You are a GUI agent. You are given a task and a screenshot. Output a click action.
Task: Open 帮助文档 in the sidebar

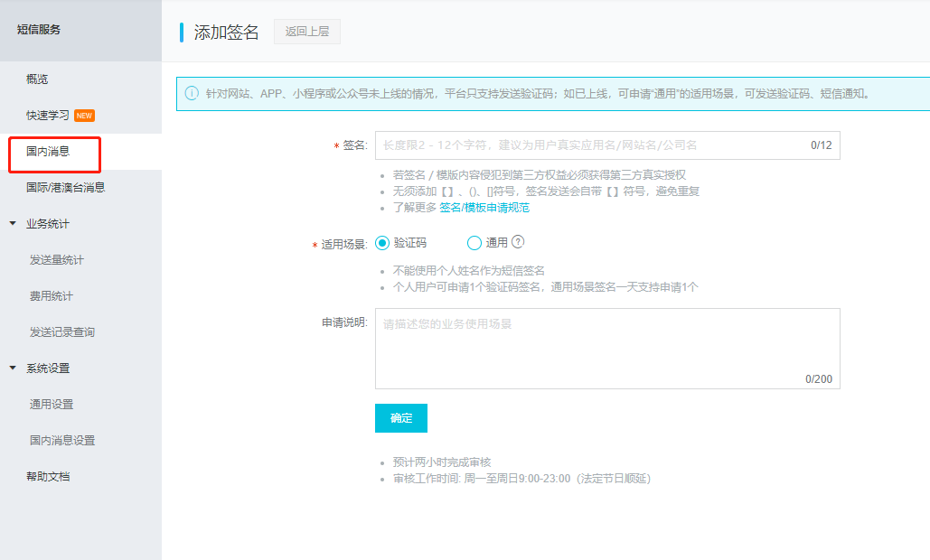click(48, 477)
